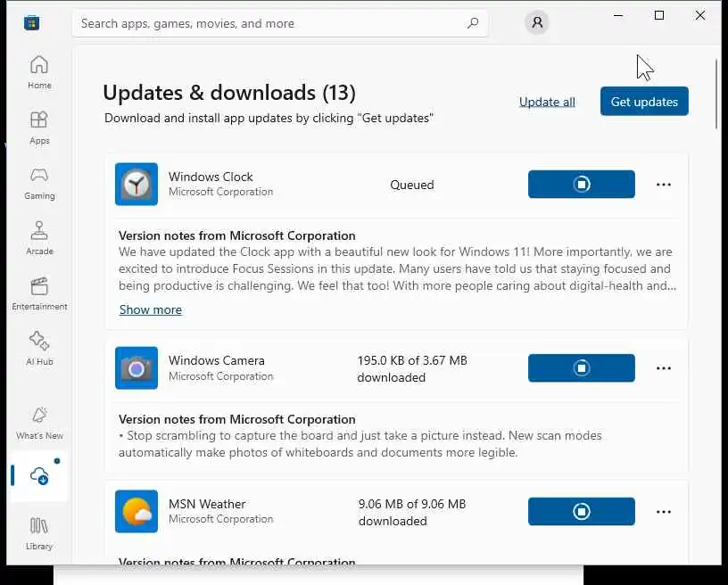728x585 pixels.
Task: Expand Windows Clock notes with Show more
Action: pos(151,309)
